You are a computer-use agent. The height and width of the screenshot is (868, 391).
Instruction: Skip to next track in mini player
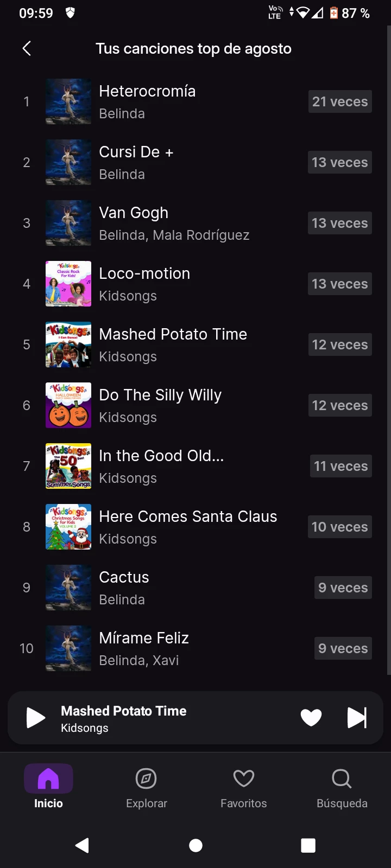click(357, 718)
